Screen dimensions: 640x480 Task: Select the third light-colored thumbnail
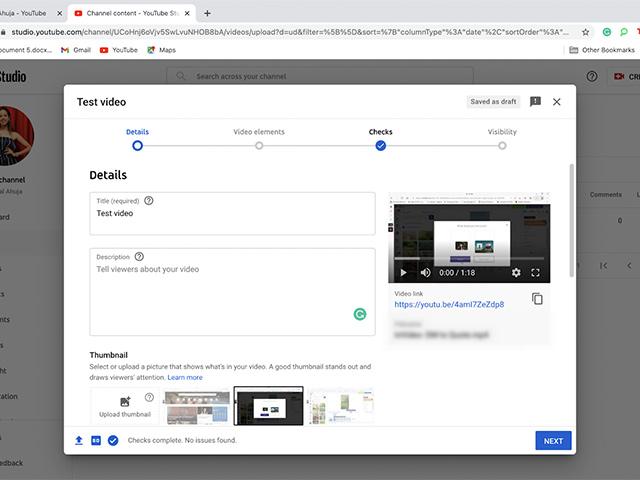tap(341, 407)
